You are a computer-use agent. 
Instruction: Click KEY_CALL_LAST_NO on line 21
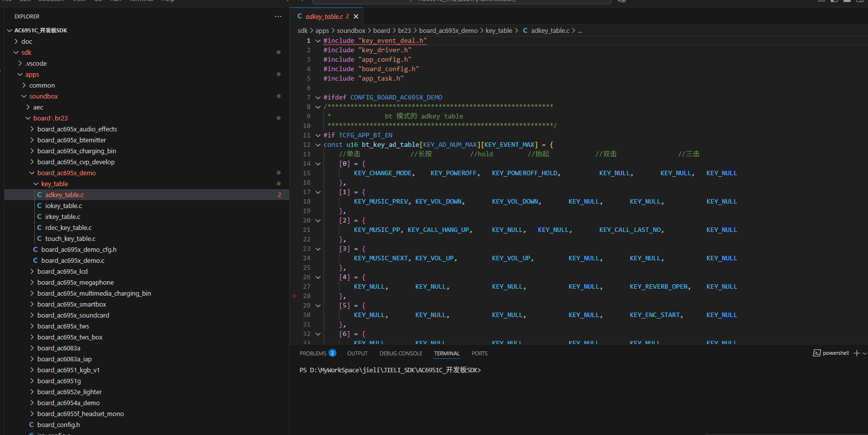click(630, 230)
